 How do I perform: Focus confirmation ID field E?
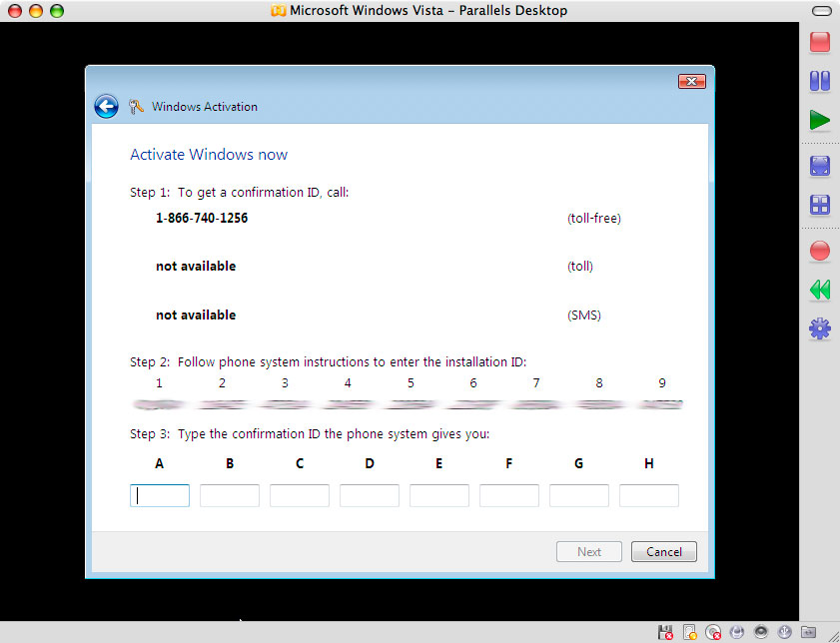coord(439,496)
